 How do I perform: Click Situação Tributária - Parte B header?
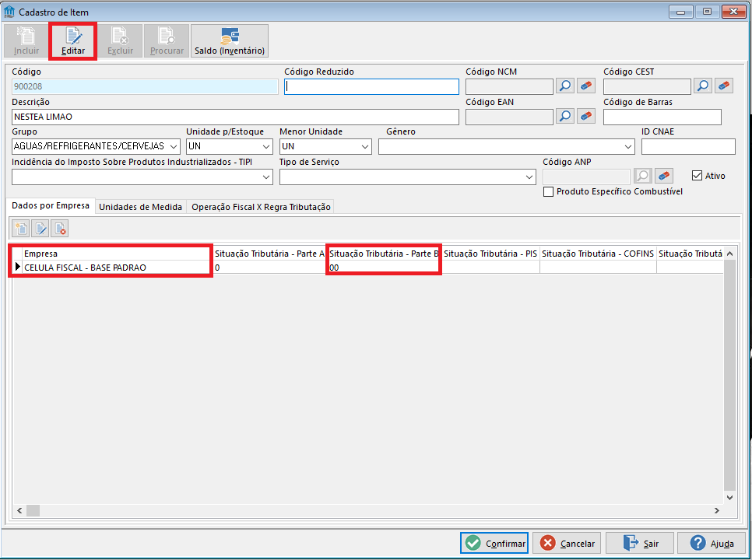point(385,254)
